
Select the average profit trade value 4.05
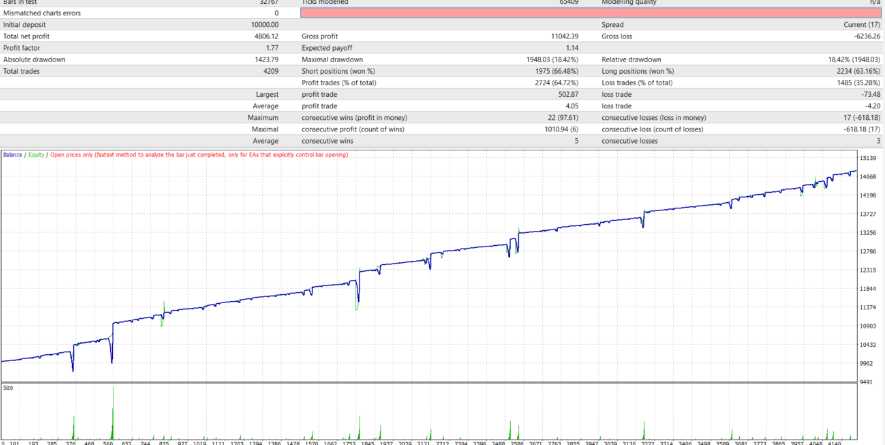571,106
